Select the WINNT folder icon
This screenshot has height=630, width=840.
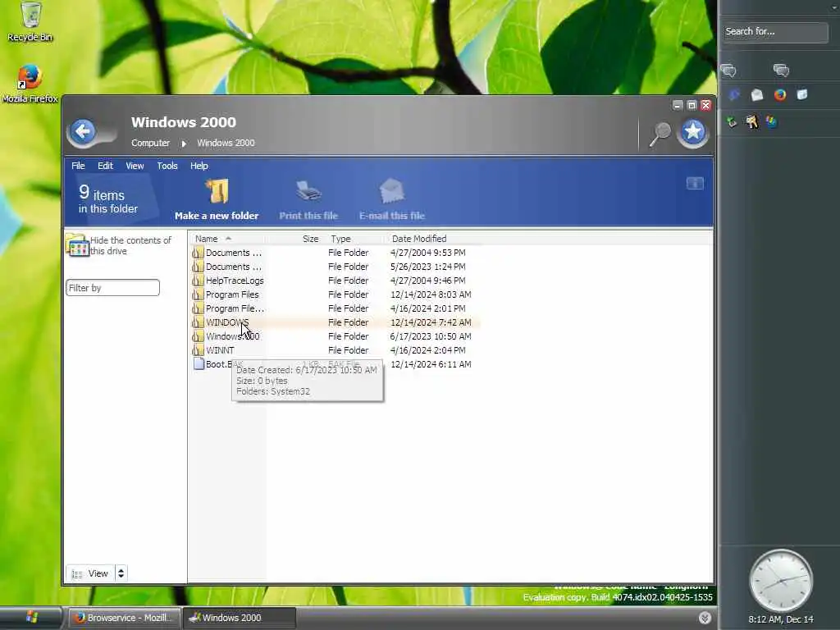198,349
